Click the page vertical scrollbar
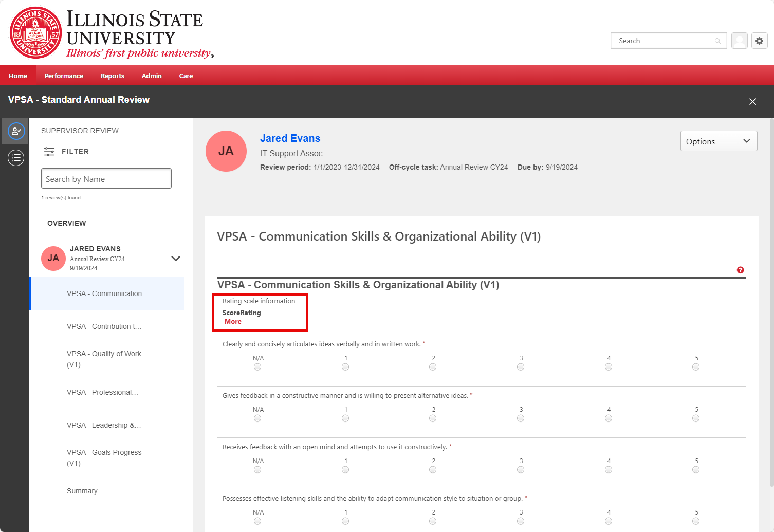Image resolution: width=774 pixels, height=532 pixels. click(771, 303)
